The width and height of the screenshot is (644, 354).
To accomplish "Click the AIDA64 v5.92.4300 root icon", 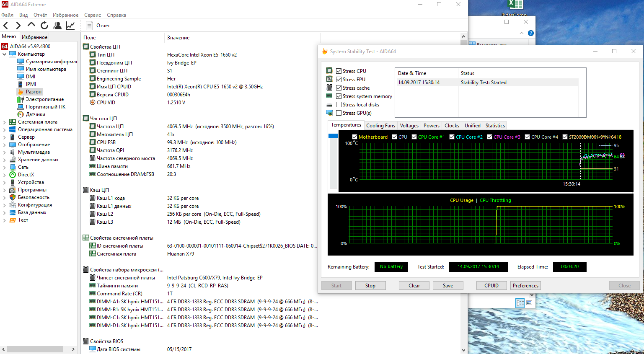I will point(5,47).
